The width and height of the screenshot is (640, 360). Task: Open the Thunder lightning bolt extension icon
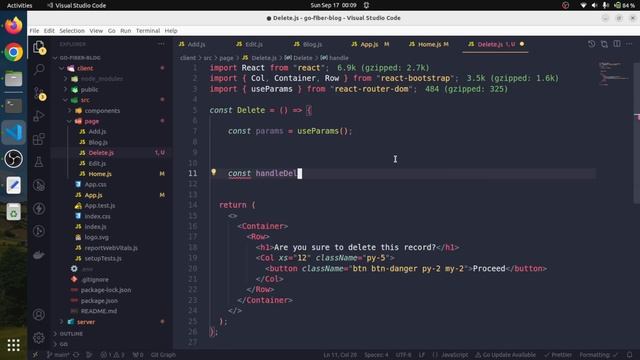point(39,209)
